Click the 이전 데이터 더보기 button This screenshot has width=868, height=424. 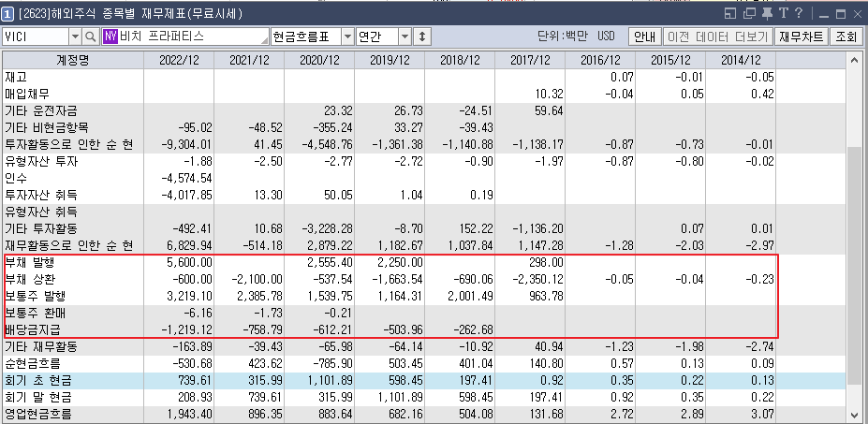(x=717, y=37)
